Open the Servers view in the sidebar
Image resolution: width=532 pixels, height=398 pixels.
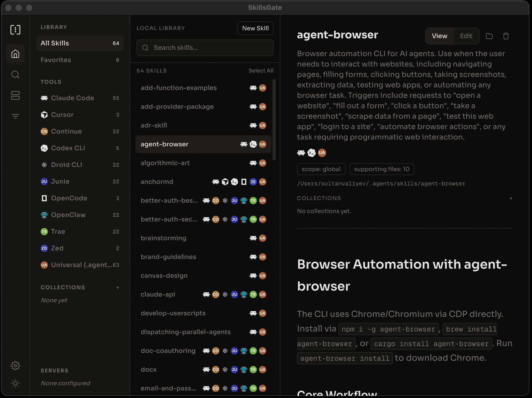(x=15, y=95)
